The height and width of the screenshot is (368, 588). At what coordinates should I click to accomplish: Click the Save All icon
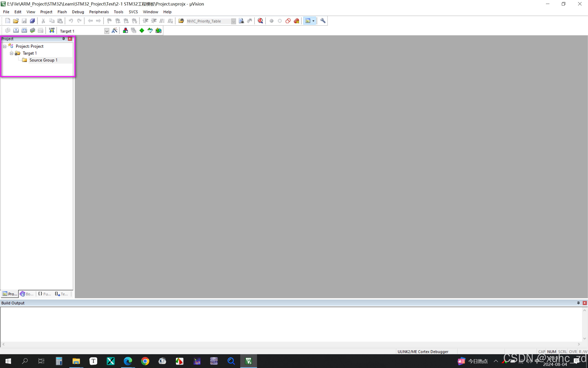tap(32, 21)
